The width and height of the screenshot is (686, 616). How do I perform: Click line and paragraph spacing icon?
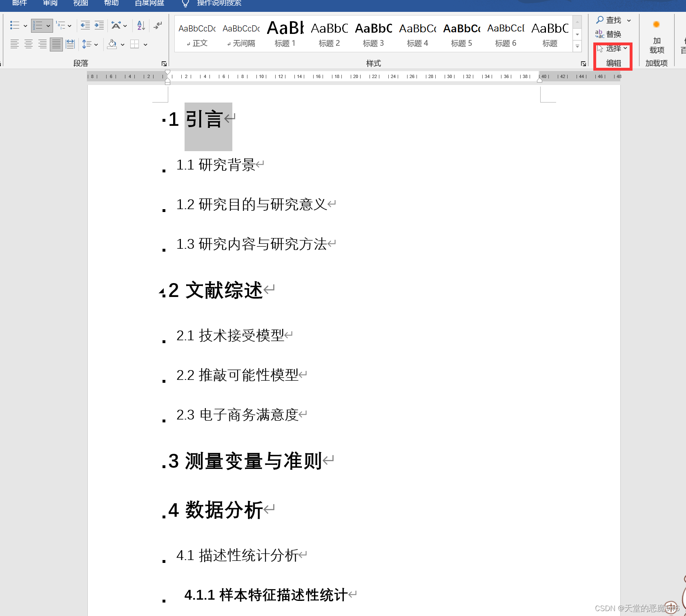(87, 44)
